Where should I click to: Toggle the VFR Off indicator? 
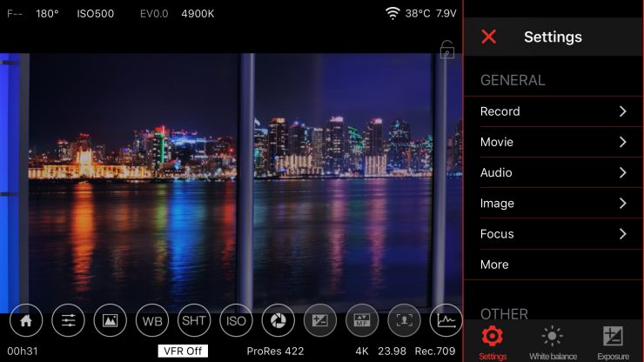(183, 352)
